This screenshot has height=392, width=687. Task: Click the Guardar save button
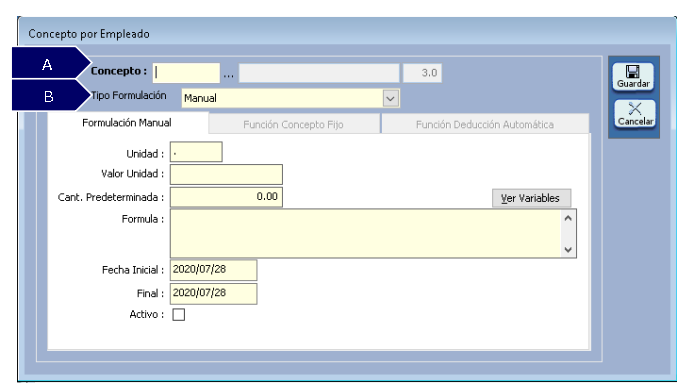tap(633, 77)
